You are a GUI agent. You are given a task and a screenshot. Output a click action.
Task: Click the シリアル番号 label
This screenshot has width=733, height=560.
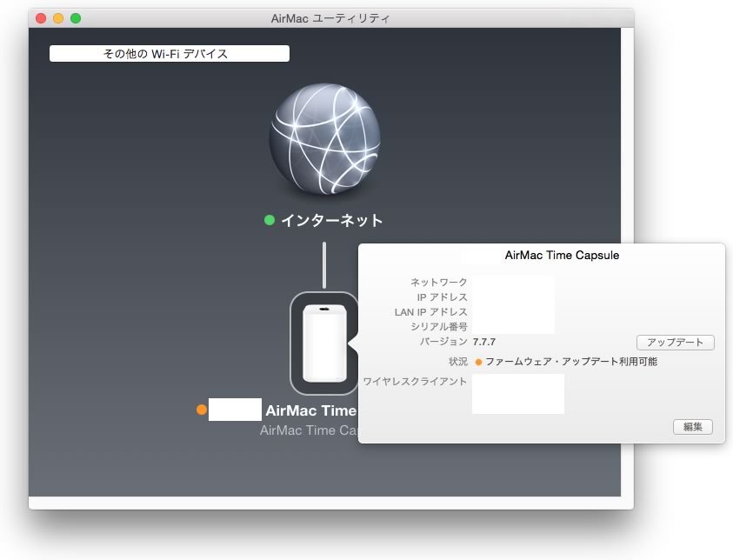click(x=439, y=327)
